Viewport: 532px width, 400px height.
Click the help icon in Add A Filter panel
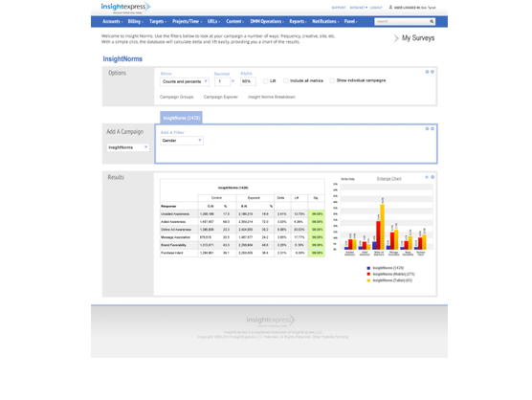tap(427, 129)
